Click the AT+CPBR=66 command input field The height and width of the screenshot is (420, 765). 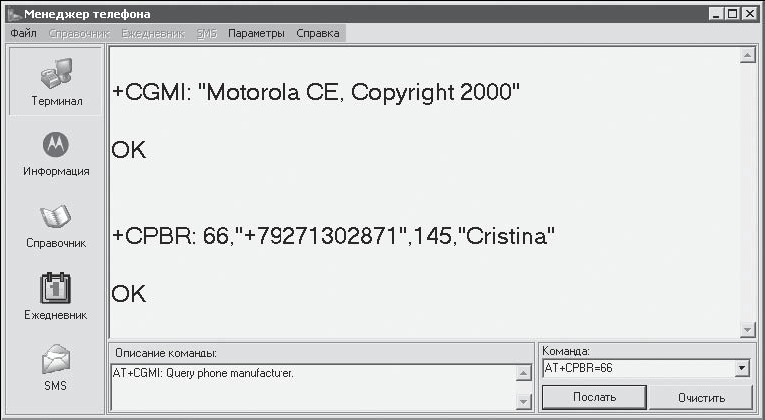pos(636,369)
